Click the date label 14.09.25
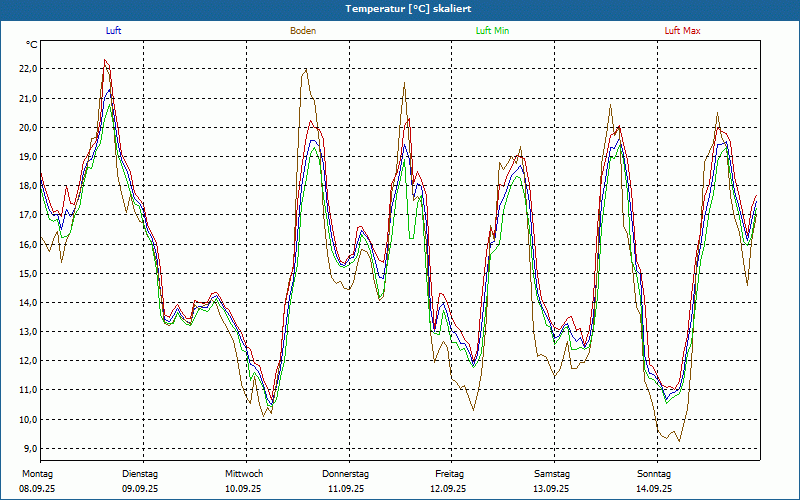The height and width of the screenshot is (500, 800). (x=655, y=489)
